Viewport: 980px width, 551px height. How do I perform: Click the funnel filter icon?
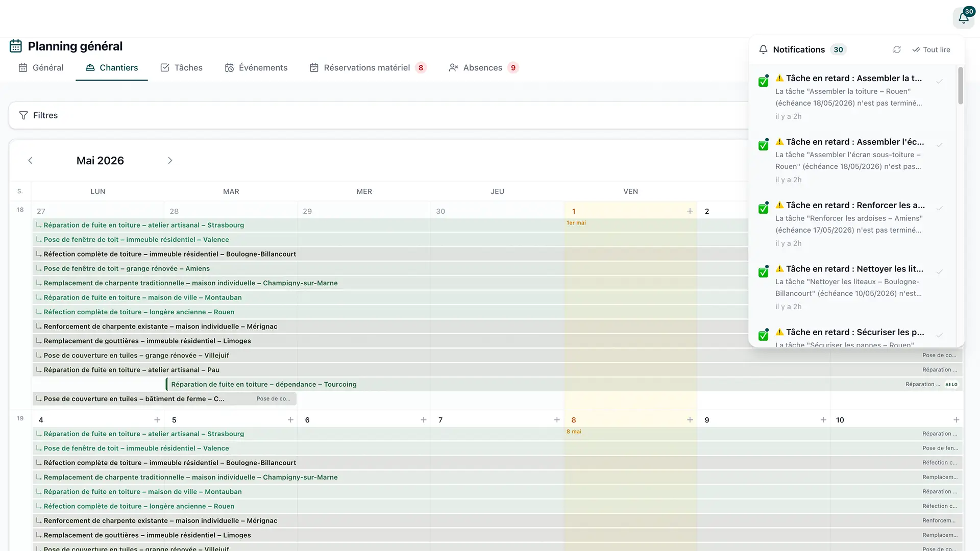click(x=23, y=115)
